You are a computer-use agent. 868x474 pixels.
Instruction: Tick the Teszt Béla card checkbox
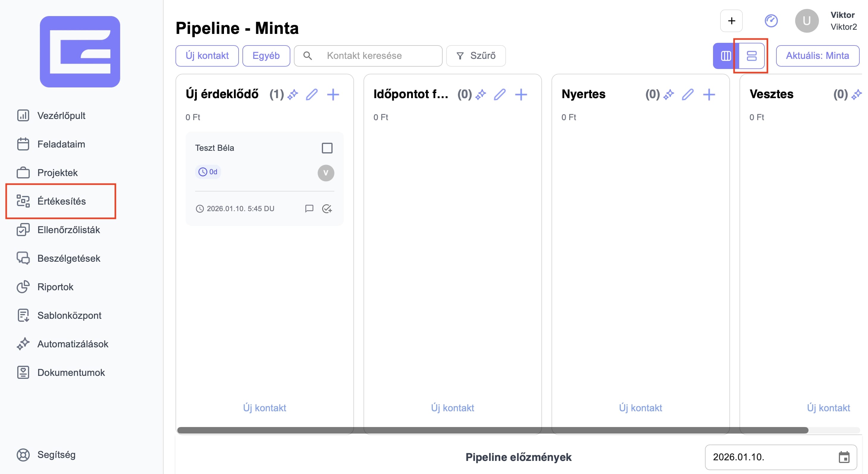click(x=327, y=148)
